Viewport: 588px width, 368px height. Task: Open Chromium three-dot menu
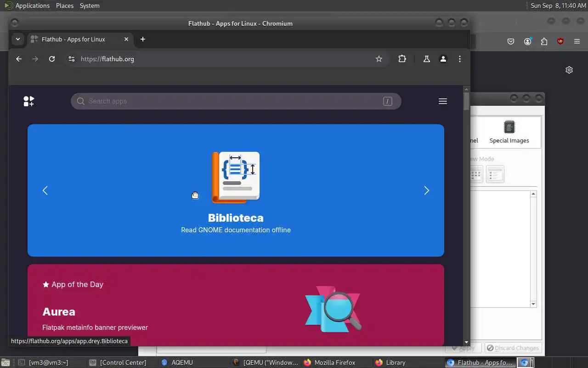pos(460,59)
